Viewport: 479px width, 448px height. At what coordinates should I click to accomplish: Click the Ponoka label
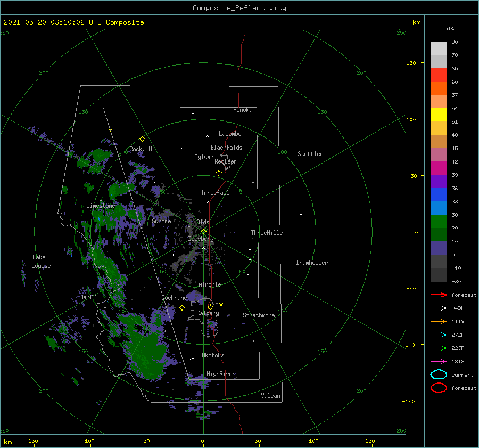pyautogui.click(x=243, y=110)
